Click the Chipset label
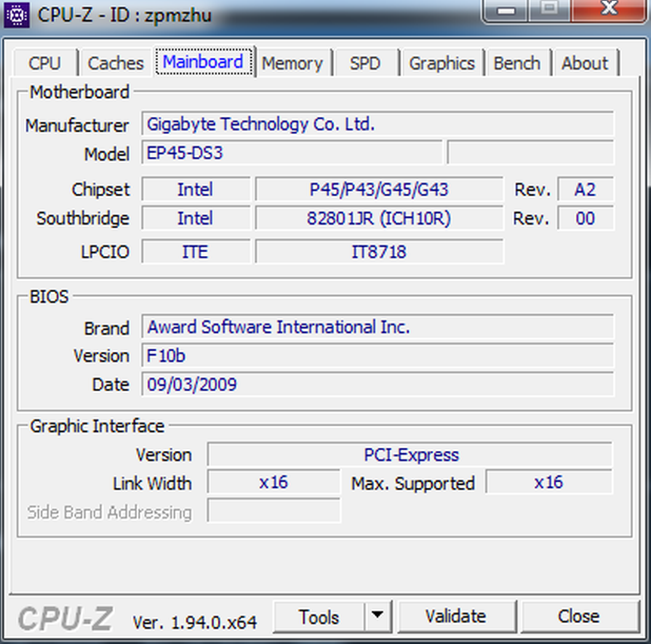Screen dimensions: 651x644 tap(100, 190)
